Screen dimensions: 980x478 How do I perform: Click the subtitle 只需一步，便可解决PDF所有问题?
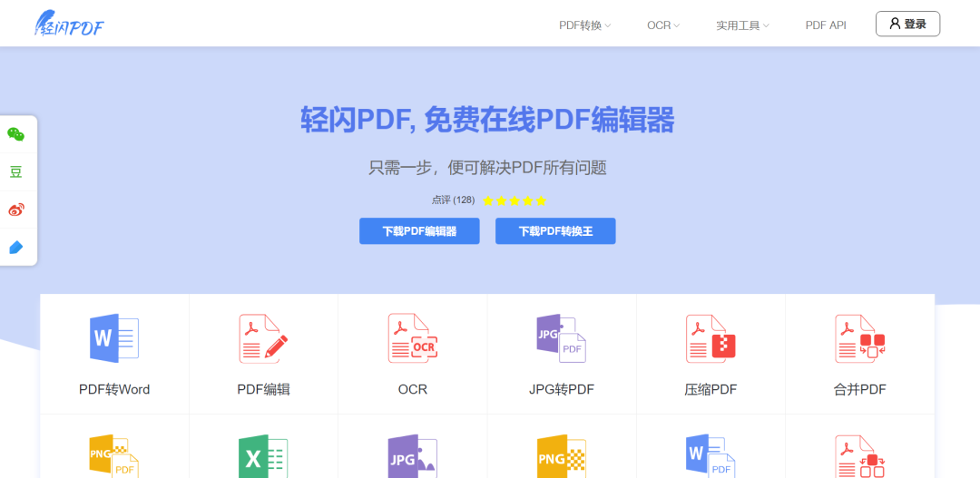[487, 168]
